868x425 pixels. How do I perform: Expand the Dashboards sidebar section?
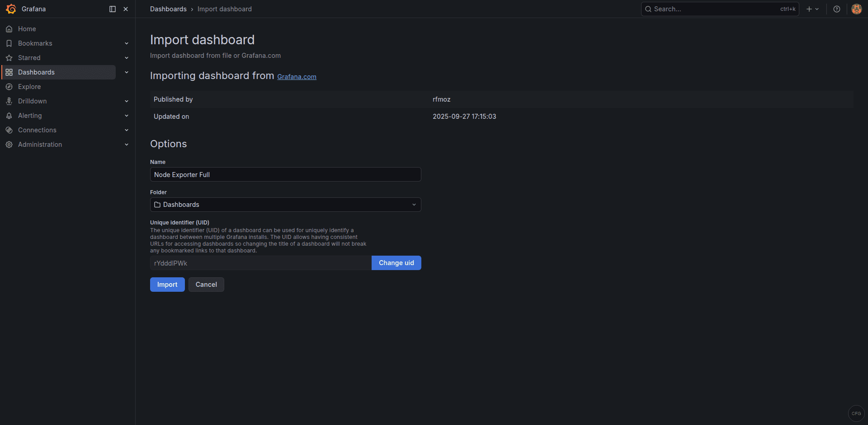point(127,72)
